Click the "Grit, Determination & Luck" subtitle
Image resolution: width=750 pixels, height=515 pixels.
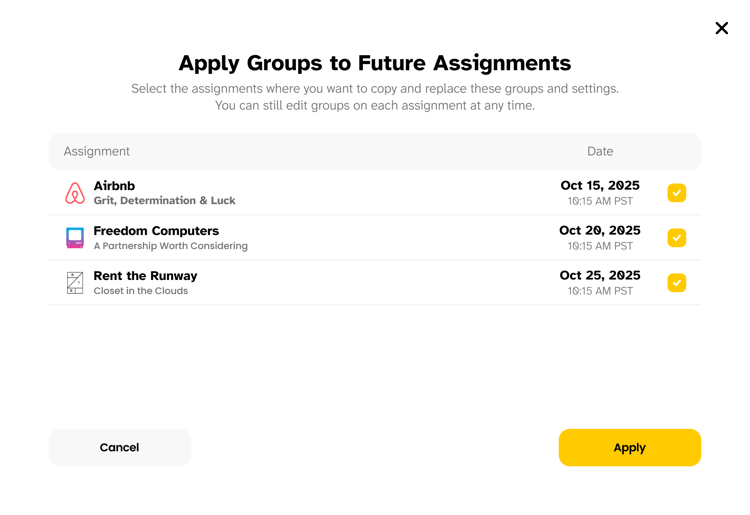pos(164,201)
